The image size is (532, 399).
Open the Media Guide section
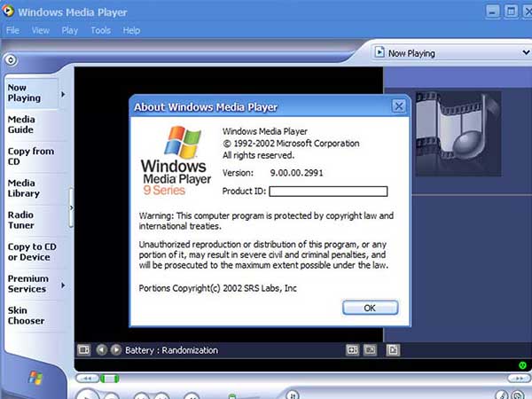coord(21,124)
